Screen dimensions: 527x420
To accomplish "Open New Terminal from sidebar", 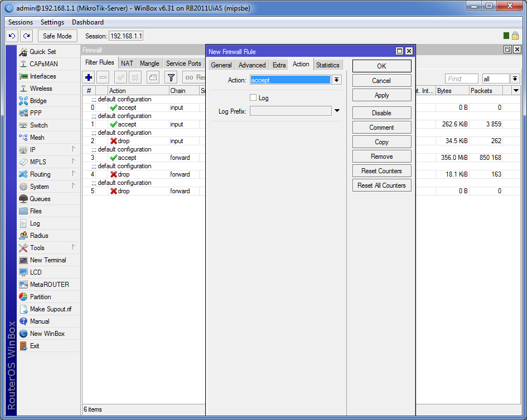I will tap(48, 260).
